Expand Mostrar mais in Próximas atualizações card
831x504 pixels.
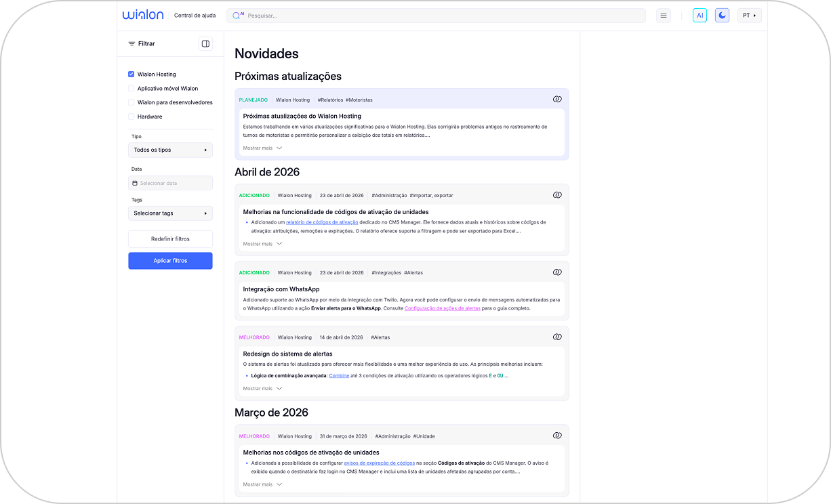click(262, 148)
